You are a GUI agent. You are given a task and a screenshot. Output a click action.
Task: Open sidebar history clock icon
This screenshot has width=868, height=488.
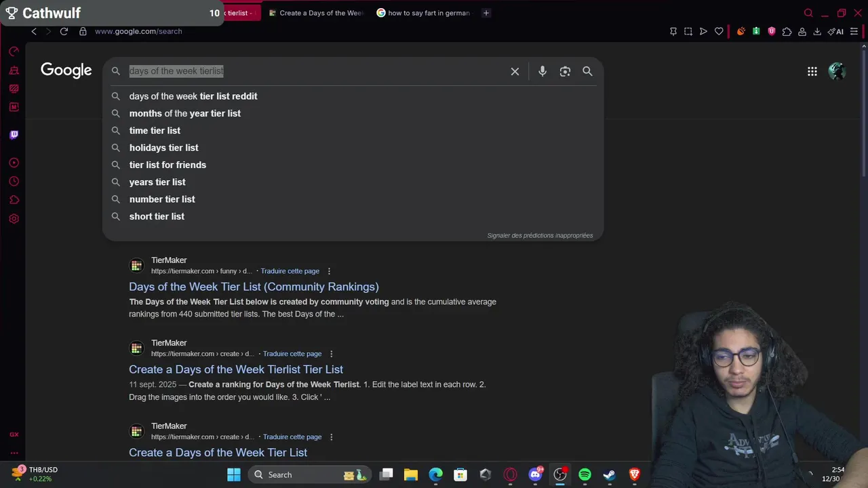click(x=14, y=182)
